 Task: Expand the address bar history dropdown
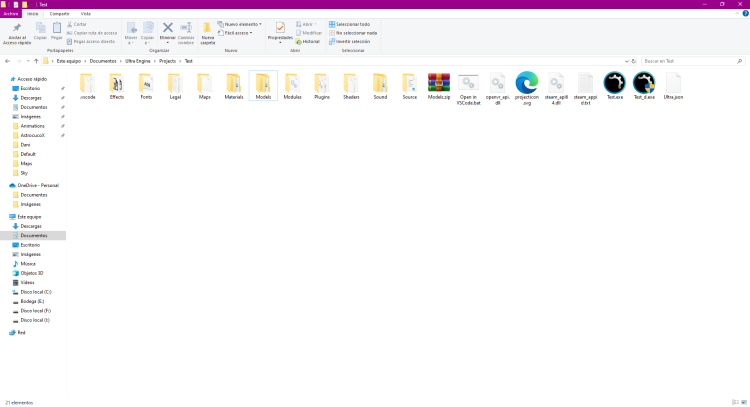tap(626, 61)
